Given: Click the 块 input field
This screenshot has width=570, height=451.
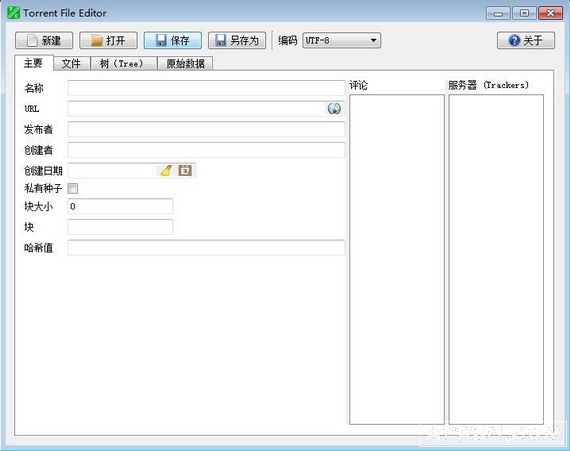Looking at the screenshot, I should click(120, 227).
